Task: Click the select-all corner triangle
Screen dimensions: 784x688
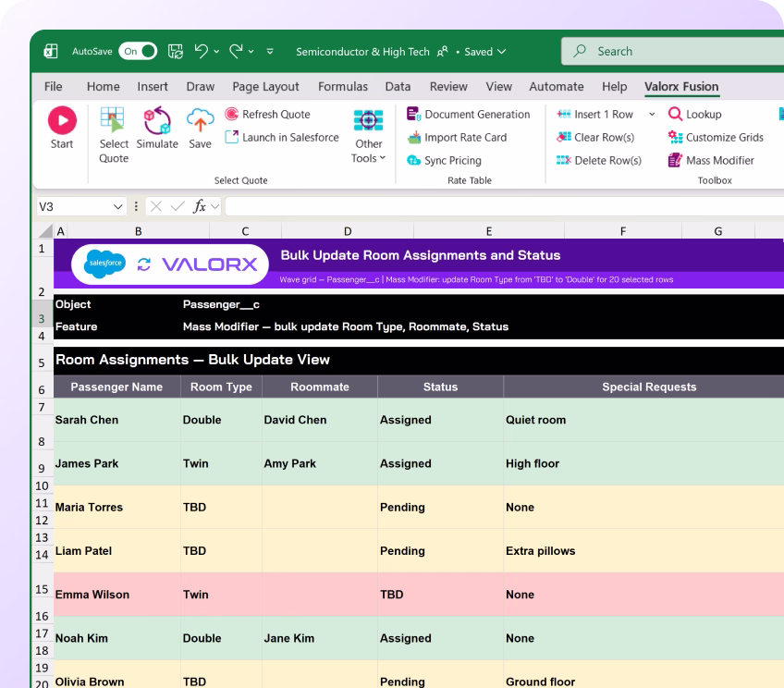Action: [45, 231]
